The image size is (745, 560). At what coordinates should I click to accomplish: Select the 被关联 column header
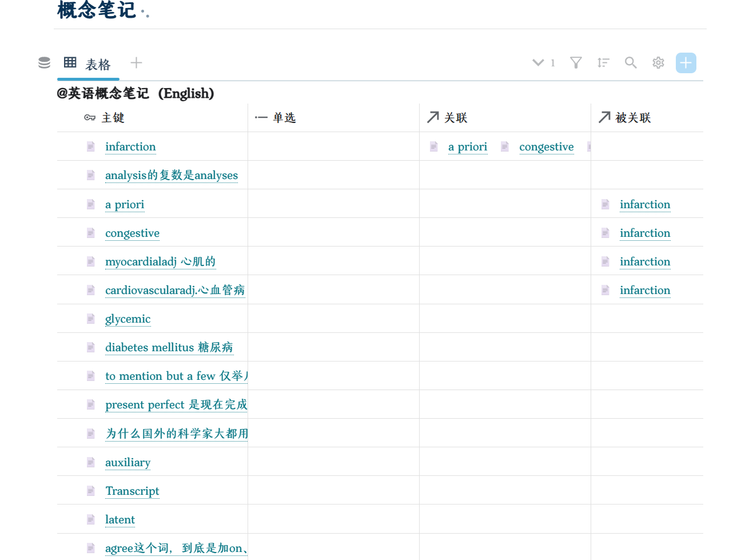(633, 118)
